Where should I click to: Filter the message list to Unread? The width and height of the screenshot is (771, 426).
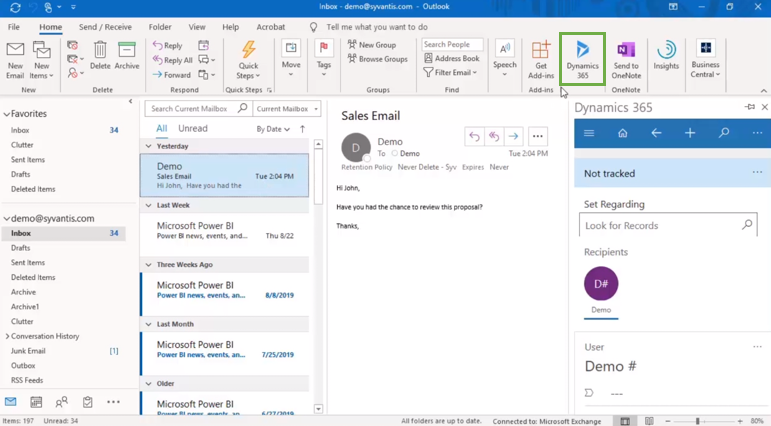pos(193,128)
